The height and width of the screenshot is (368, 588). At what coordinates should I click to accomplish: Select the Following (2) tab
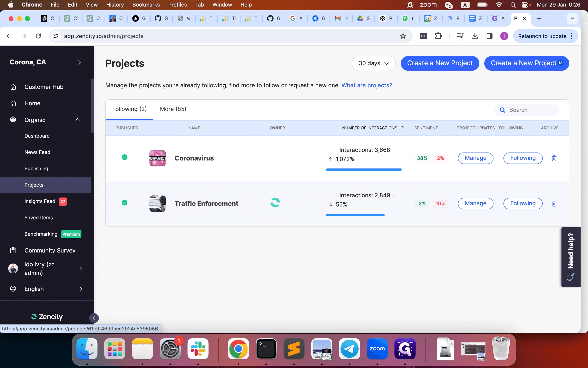[129, 109]
